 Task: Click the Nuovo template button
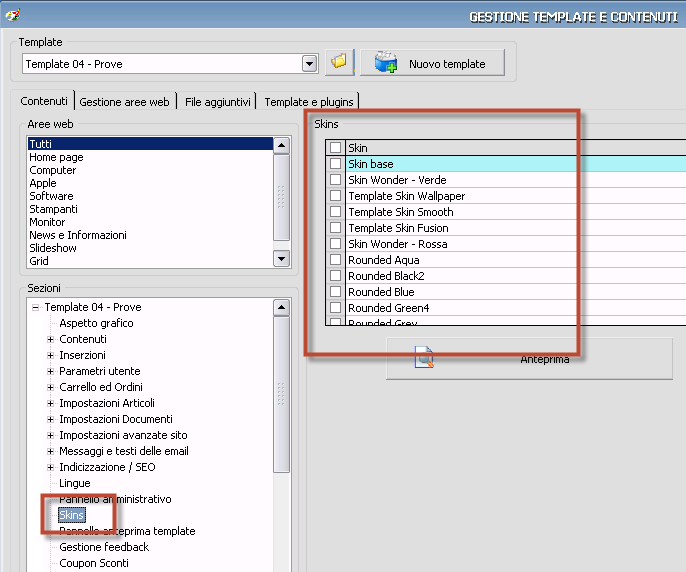pos(432,63)
